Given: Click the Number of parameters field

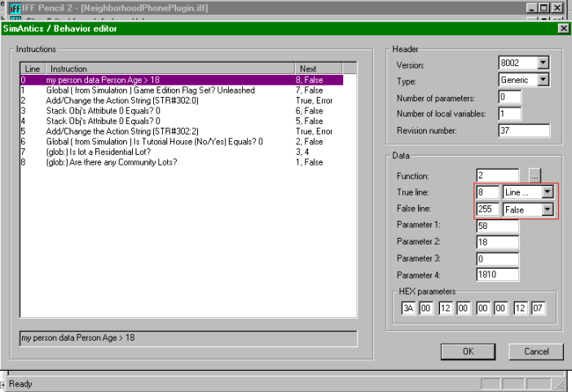Looking at the screenshot, I should pyautogui.click(x=509, y=97).
